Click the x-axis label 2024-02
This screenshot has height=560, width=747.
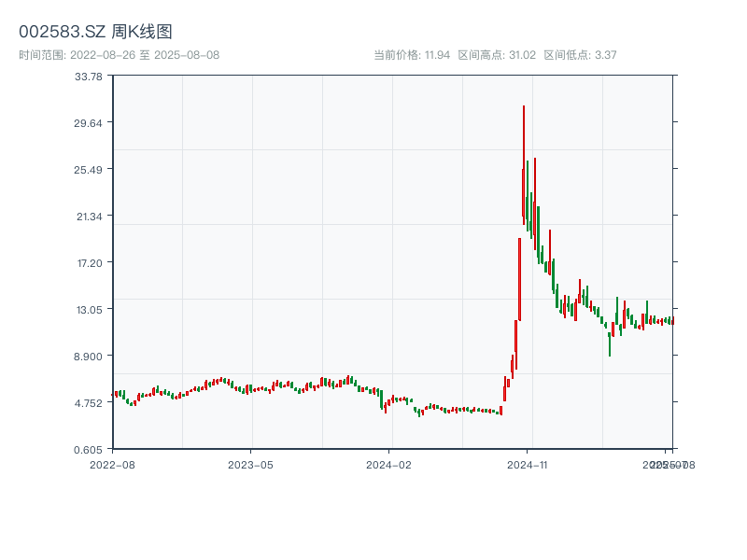coord(388,465)
